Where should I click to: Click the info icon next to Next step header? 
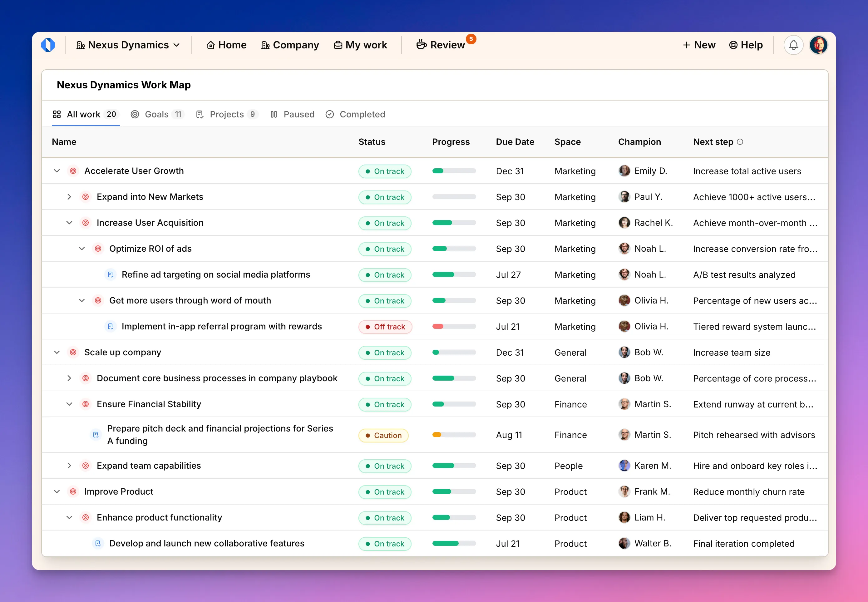tap(741, 142)
